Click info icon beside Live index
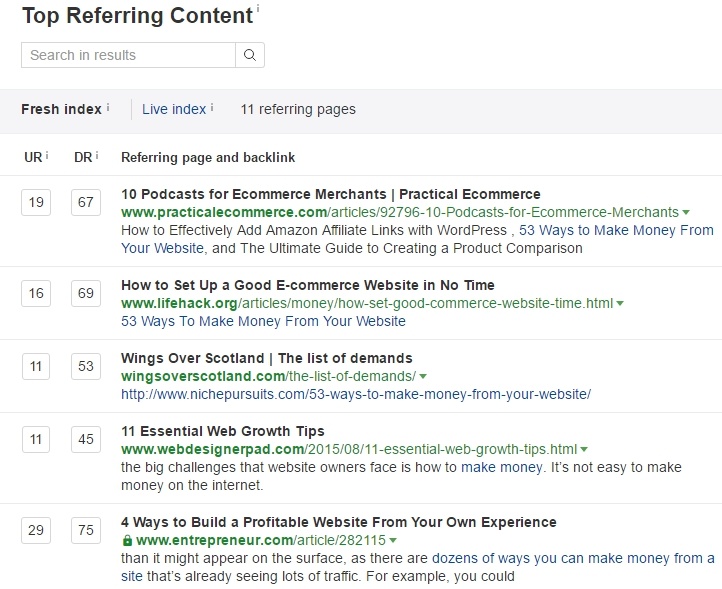The width and height of the screenshot is (722, 589). click(x=212, y=107)
